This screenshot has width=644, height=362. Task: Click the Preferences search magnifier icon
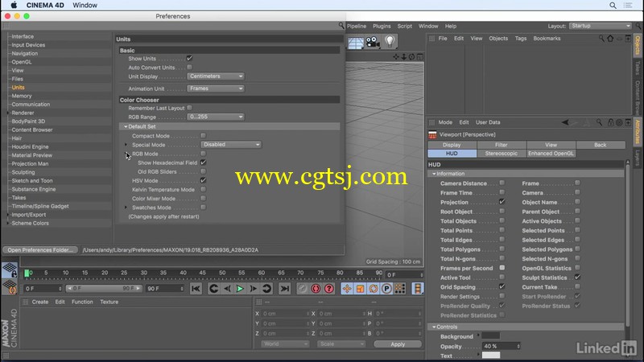coord(341,26)
